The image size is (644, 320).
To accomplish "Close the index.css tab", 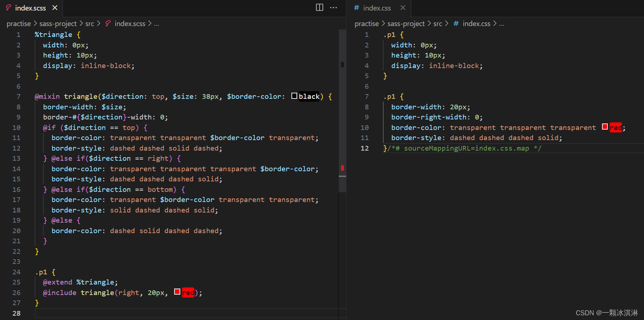I will coord(403,8).
